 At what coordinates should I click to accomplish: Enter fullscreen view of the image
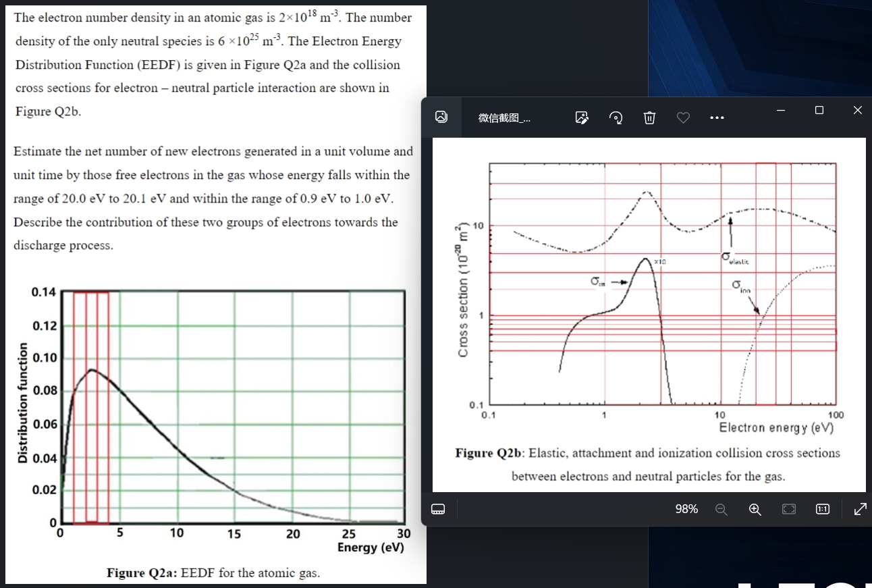[860, 509]
